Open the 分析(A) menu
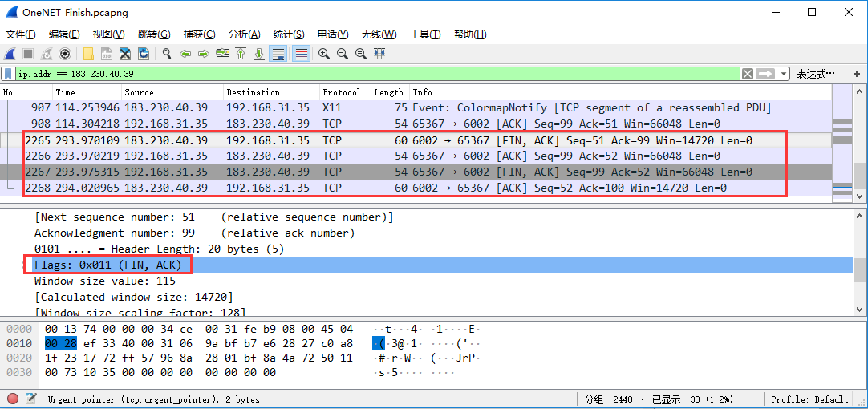This screenshot has width=868, height=409. [244, 34]
